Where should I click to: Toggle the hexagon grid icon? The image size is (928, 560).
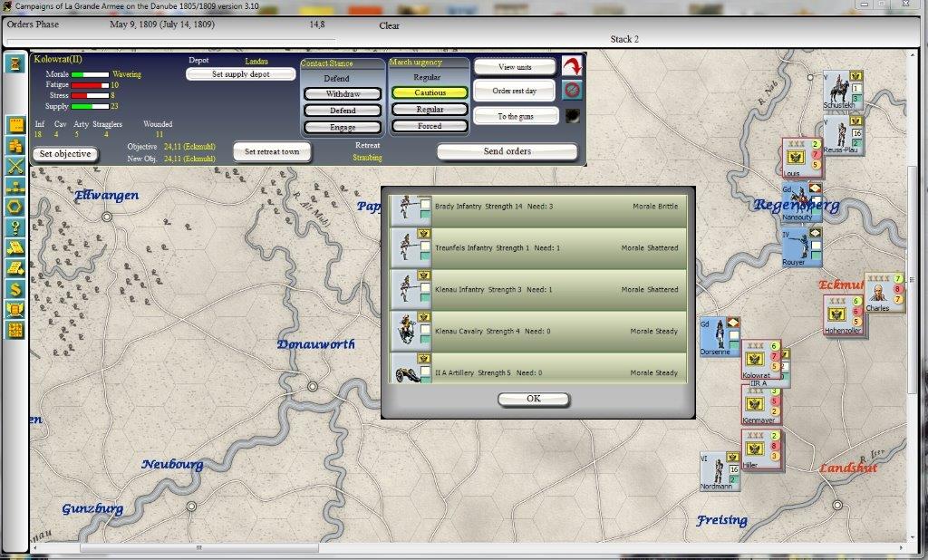(x=15, y=207)
